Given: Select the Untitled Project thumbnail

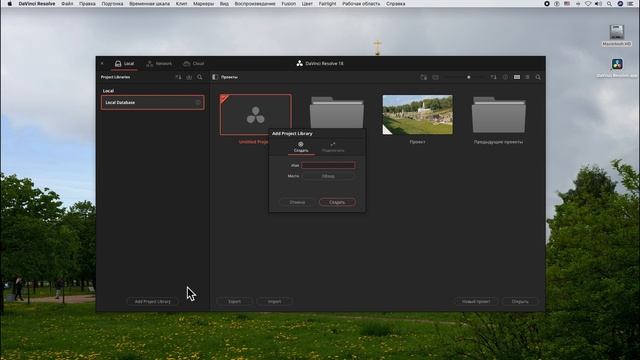Looking at the screenshot, I should pos(256,115).
